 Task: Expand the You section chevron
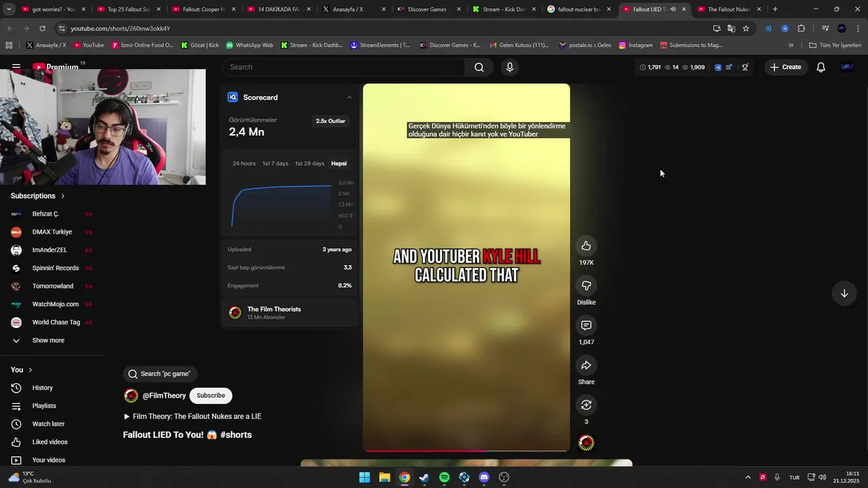[x=30, y=370]
